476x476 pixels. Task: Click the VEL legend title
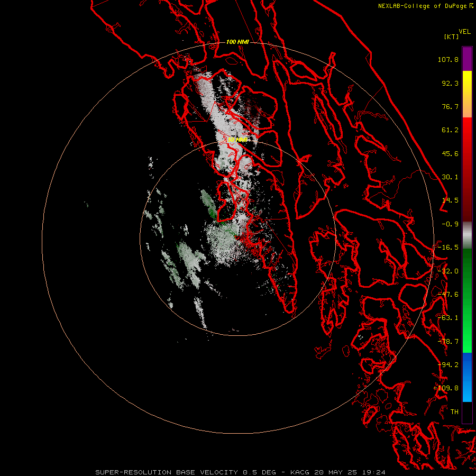464,32
